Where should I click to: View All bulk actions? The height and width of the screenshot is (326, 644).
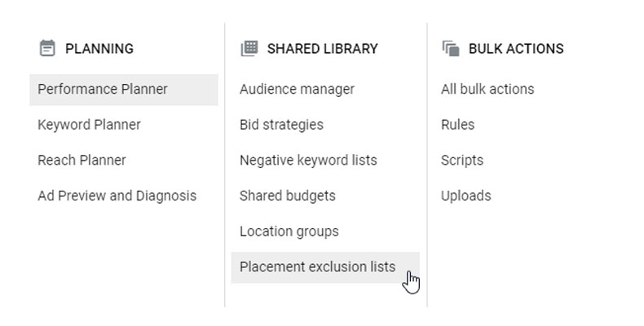pyautogui.click(x=487, y=90)
